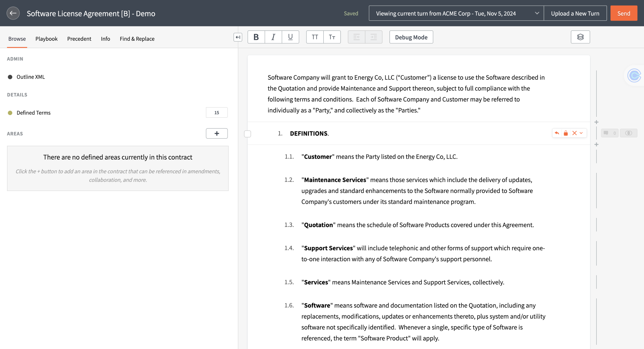Toggle the compare overlapping circles button

(628, 133)
